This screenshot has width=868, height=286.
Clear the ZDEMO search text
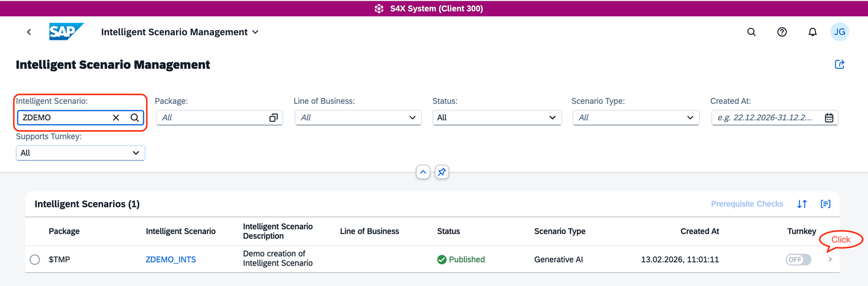coord(116,118)
